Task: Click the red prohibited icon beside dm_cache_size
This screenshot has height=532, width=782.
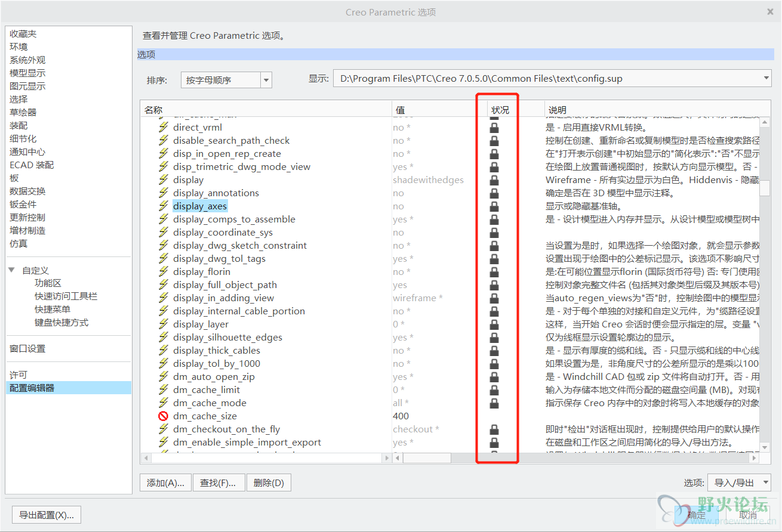Action: (x=164, y=416)
